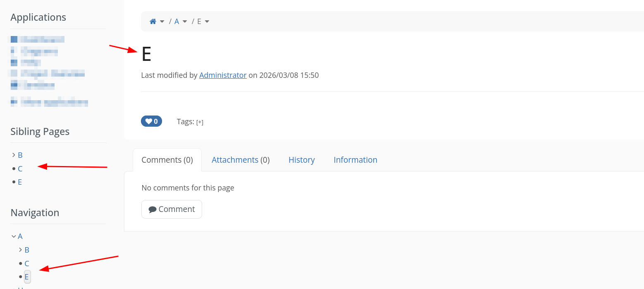The image size is (644, 289).
Task: Switch to the Comments (0) tab
Action: point(167,160)
